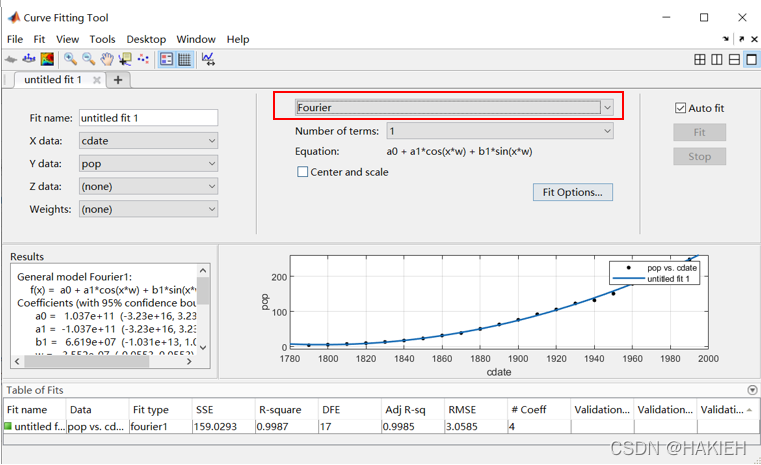The image size is (761, 465).
Task: Open the File menu
Action: [15, 39]
